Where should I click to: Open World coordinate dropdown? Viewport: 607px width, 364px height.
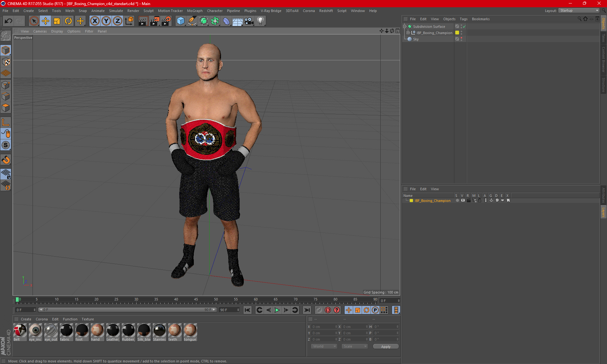coord(324,346)
